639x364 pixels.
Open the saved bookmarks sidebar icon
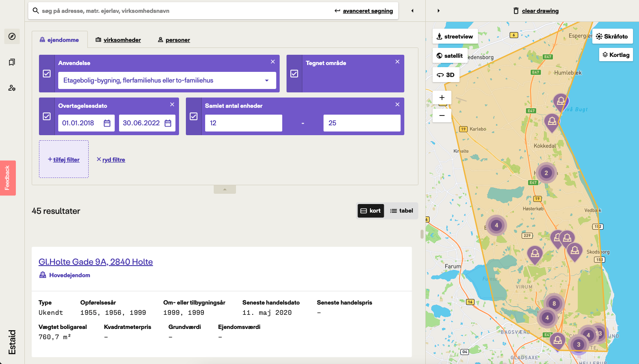12,62
